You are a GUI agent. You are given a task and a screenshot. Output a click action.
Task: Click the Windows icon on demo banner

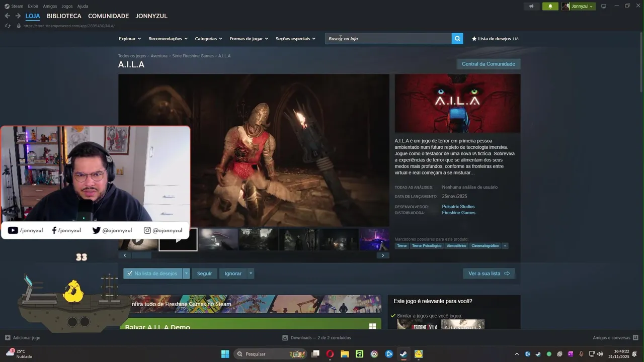click(372, 326)
